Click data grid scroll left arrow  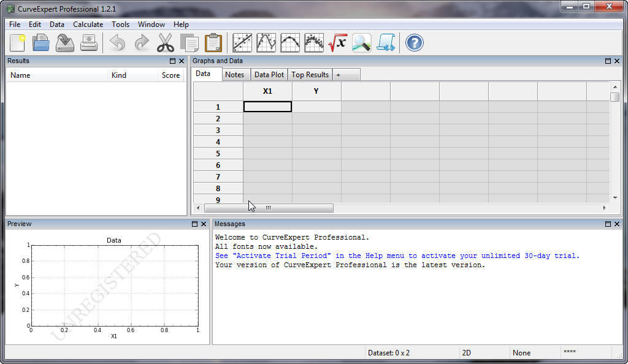tap(198, 208)
